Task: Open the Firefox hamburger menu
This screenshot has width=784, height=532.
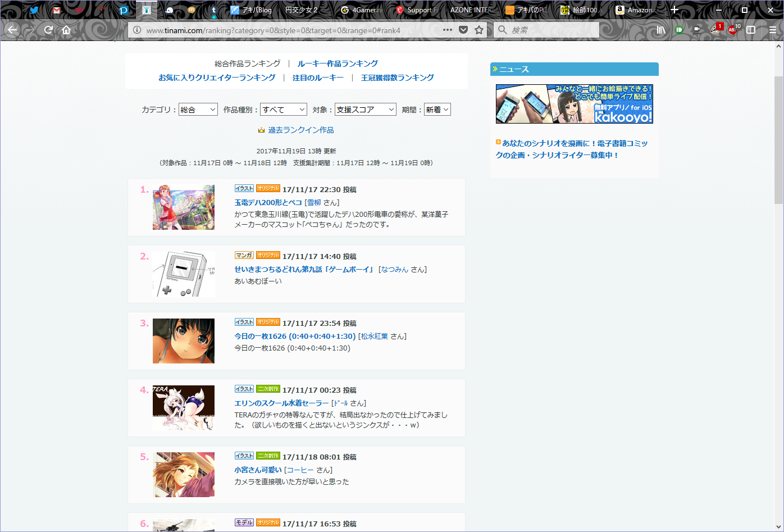Action: (773, 30)
